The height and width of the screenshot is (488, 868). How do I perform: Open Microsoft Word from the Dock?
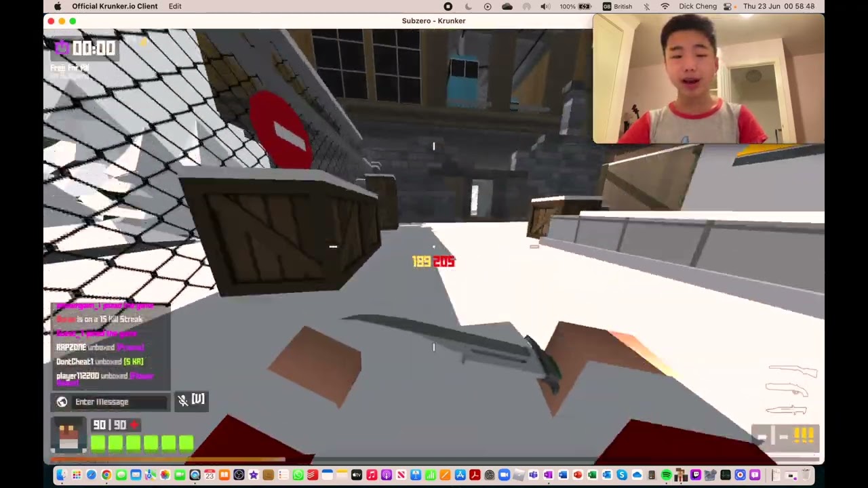tap(563, 475)
